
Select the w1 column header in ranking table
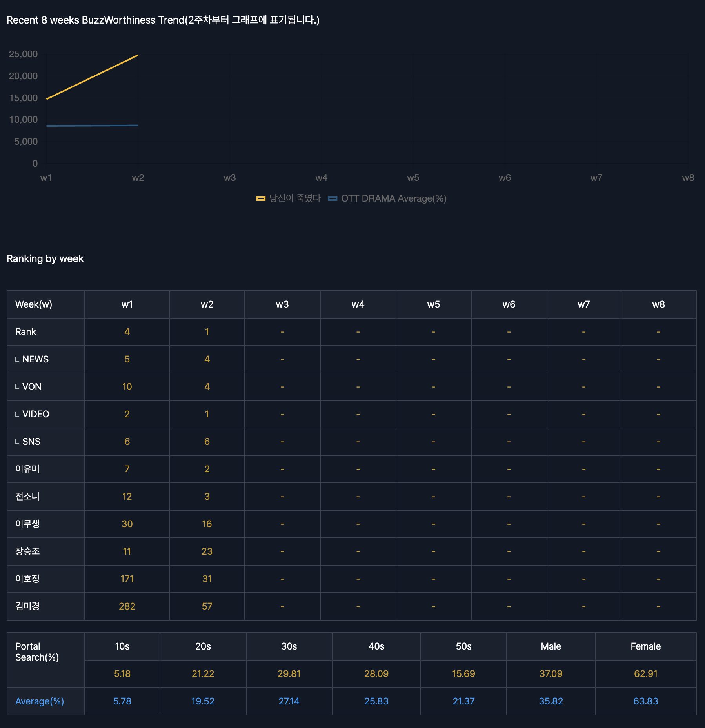pos(127,304)
